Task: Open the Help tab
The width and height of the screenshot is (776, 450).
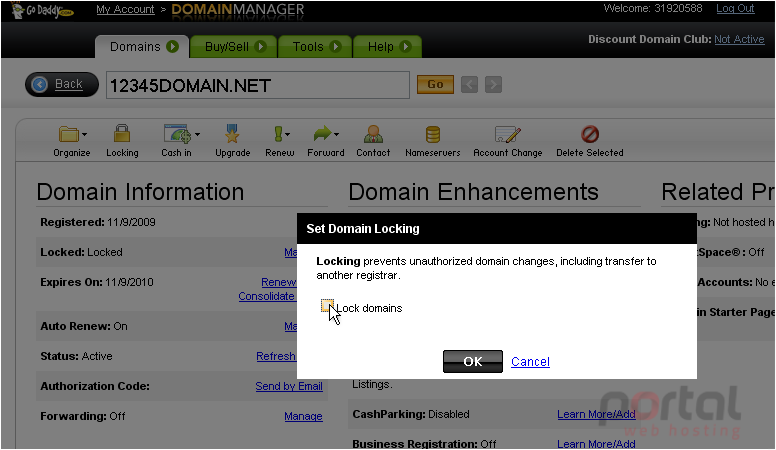Action: (x=388, y=47)
